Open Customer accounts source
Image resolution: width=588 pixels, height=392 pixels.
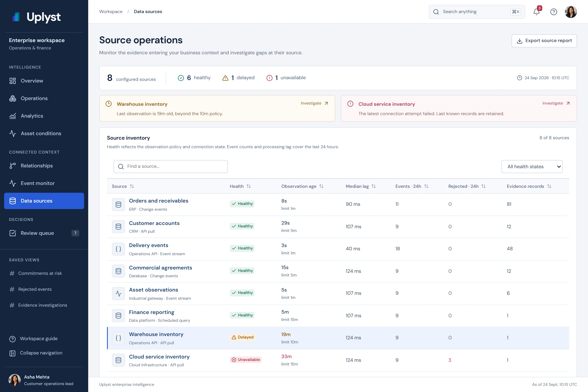[x=154, y=223]
